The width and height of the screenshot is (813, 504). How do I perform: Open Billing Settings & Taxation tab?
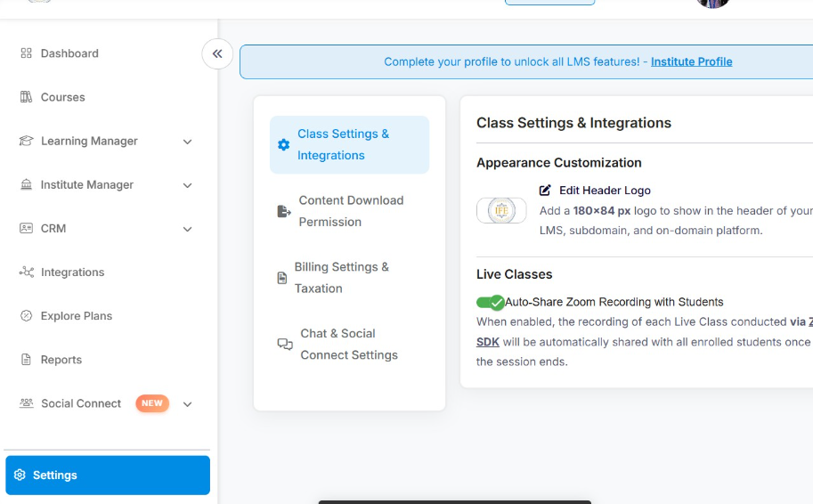click(341, 278)
